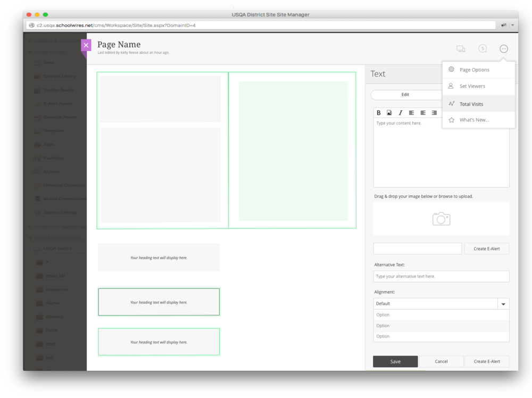The height and width of the screenshot is (398, 532).
Task: Choose the highlighted Option in Alignment list
Action: [x=441, y=326]
